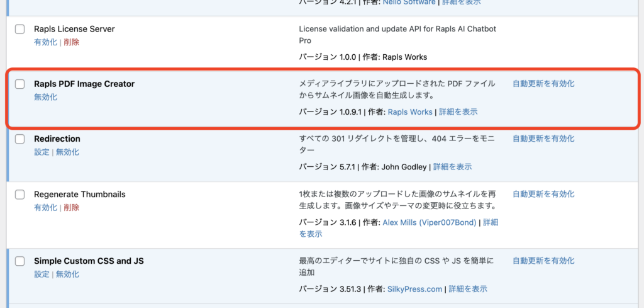Select the Simple Custom CSS and JS checkbox
This screenshot has height=308, width=644.
(20, 261)
